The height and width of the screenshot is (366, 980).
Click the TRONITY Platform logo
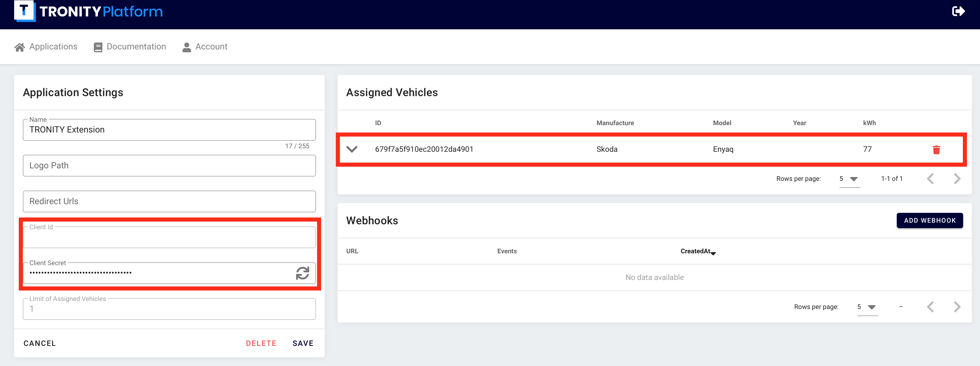[88, 11]
